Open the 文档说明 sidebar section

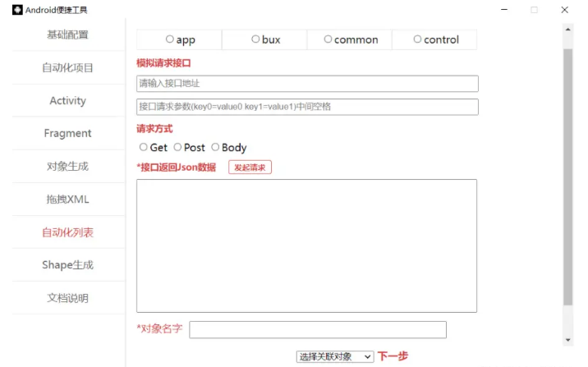point(67,298)
